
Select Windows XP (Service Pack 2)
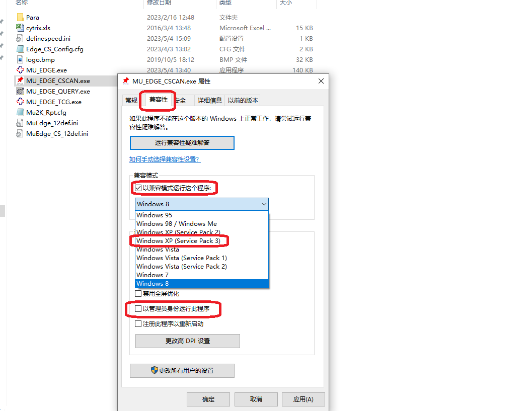[x=202, y=232]
